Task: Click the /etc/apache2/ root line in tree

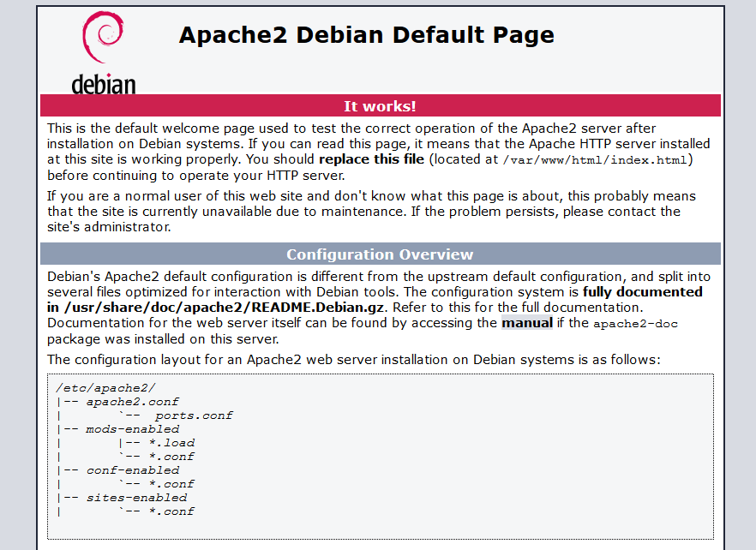Action: [105, 388]
